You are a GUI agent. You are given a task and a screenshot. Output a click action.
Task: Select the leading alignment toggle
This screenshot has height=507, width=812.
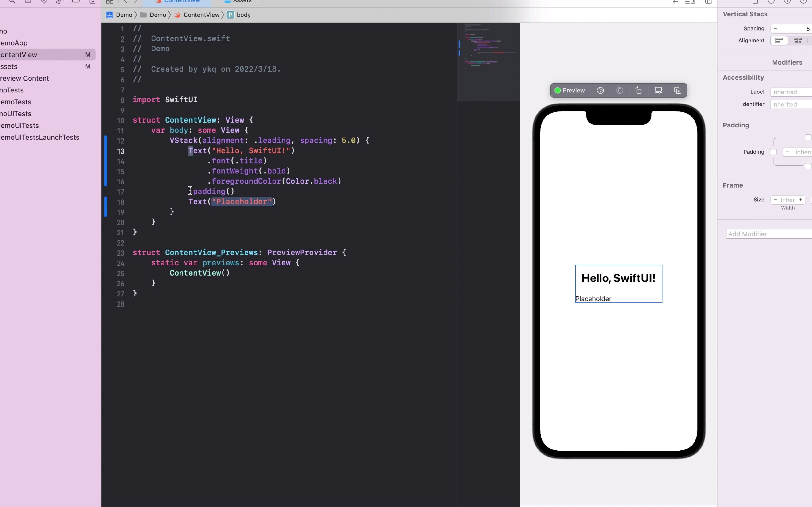click(779, 40)
